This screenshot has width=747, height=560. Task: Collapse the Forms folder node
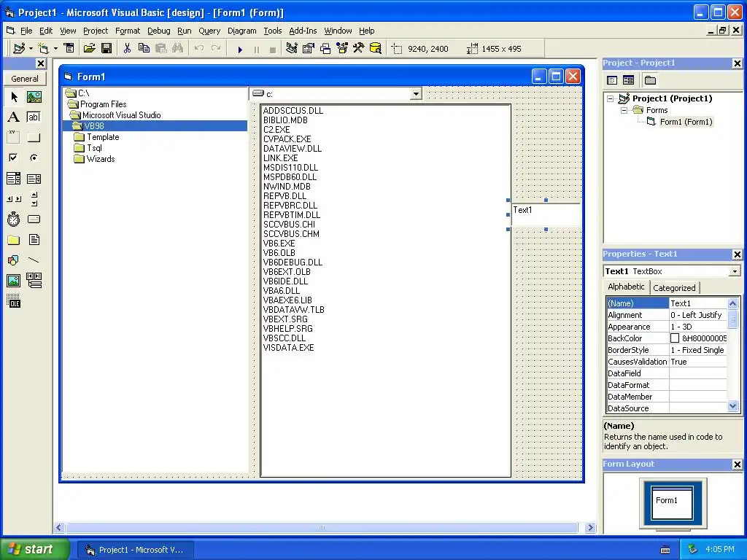[x=624, y=111]
